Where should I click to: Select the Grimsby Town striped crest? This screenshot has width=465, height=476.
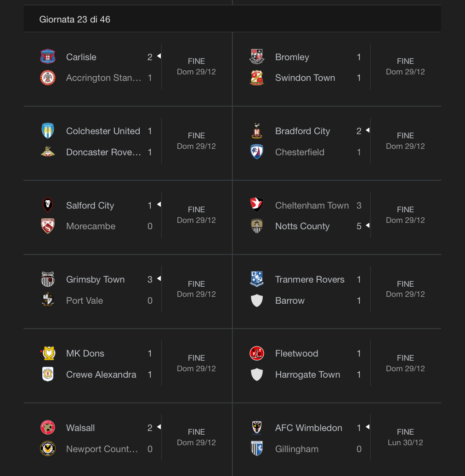click(48, 279)
